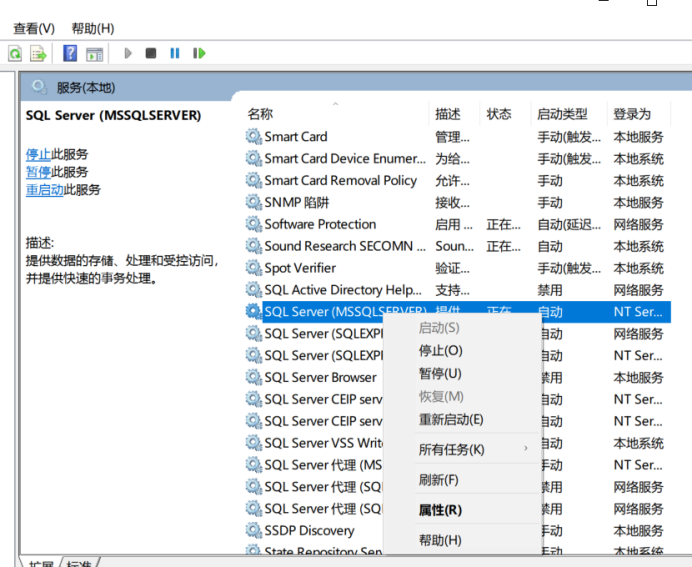Select the SSDP Discovery service name
The image size is (692, 567).
click(309, 530)
